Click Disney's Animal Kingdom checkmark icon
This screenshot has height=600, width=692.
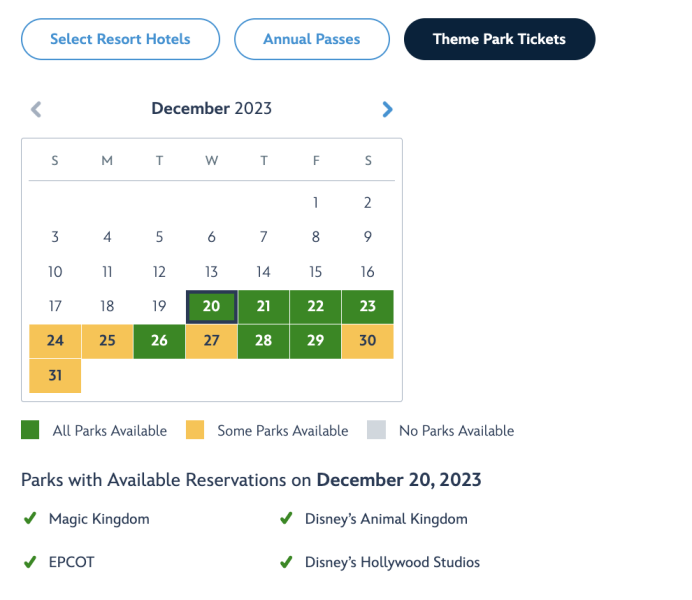(x=285, y=519)
